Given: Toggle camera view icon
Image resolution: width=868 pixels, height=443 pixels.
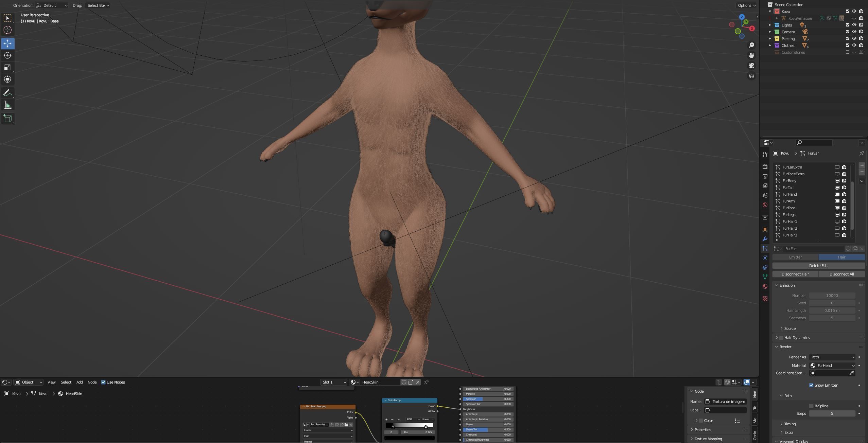Looking at the screenshot, I should pyautogui.click(x=751, y=66).
